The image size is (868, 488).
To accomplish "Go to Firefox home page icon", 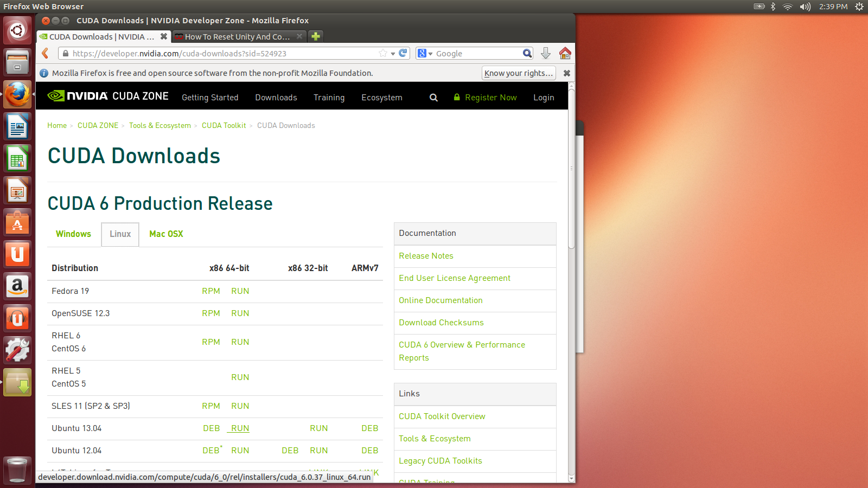I will (x=565, y=53).
